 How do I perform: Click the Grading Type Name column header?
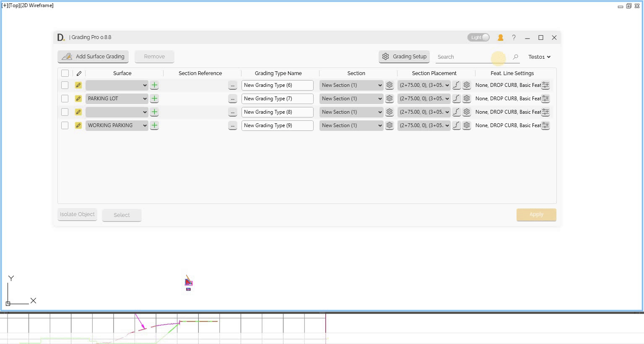278,73
